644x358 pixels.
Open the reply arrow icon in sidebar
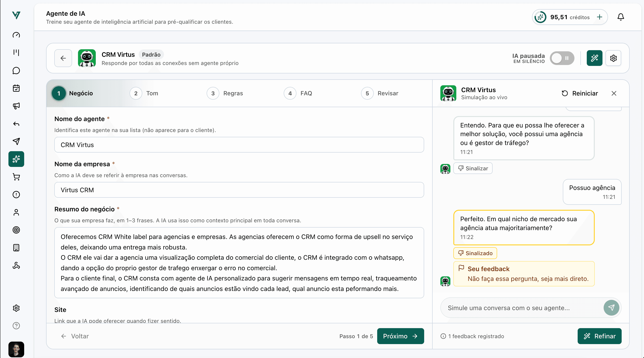[x=16, y=124]
